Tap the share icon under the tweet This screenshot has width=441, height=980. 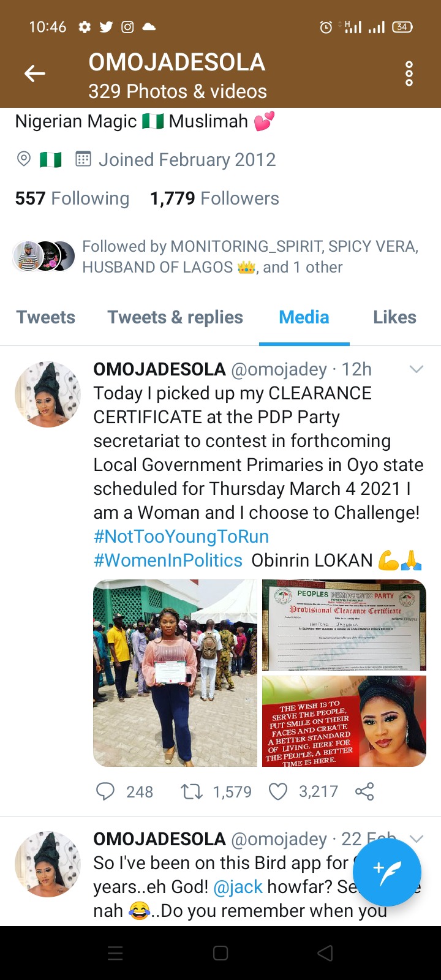[364, 791]
